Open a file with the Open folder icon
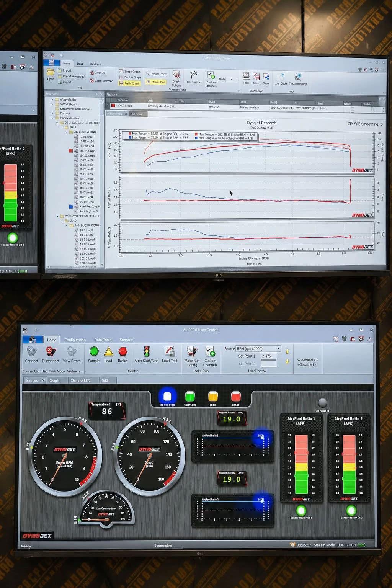Image resolution: width=392 pixels, height=588 pixels. click(x=51, y=72)
